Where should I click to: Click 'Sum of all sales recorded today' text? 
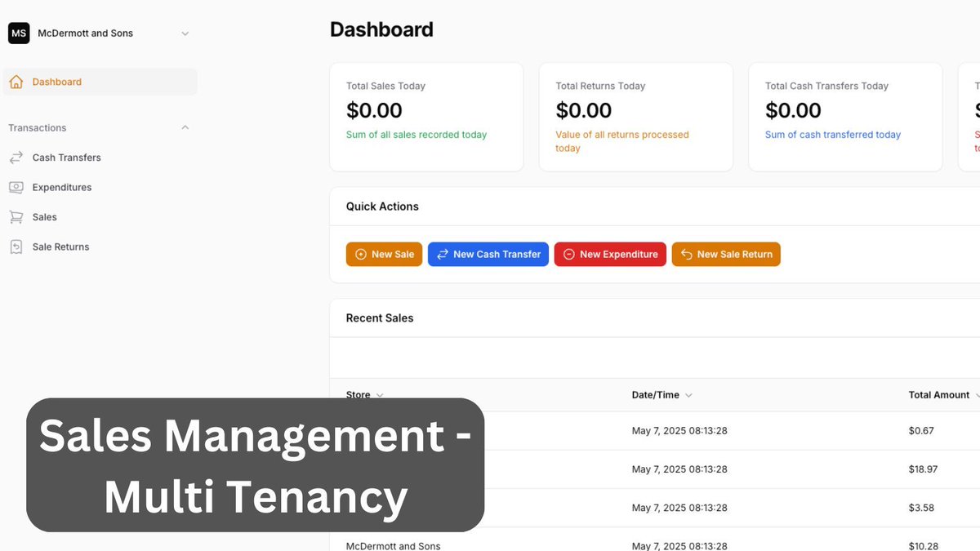[x=416, y=135]
